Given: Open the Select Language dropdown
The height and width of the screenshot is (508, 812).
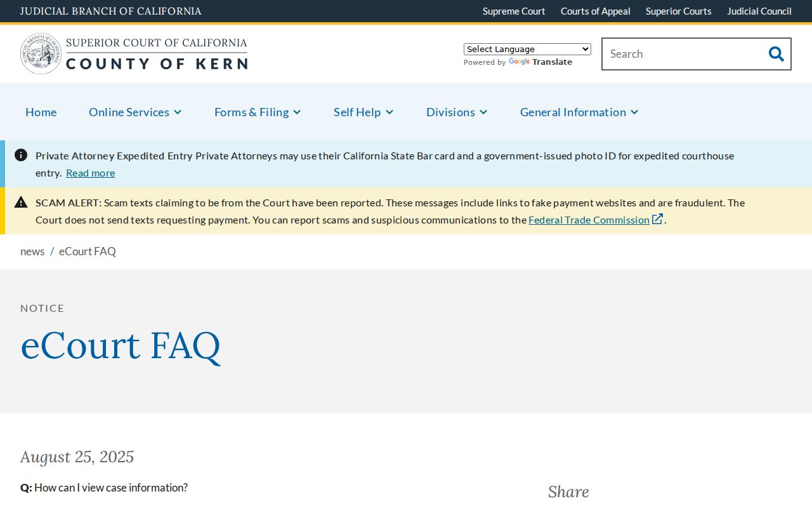Looking at the screenshot, I should (527, 49).
